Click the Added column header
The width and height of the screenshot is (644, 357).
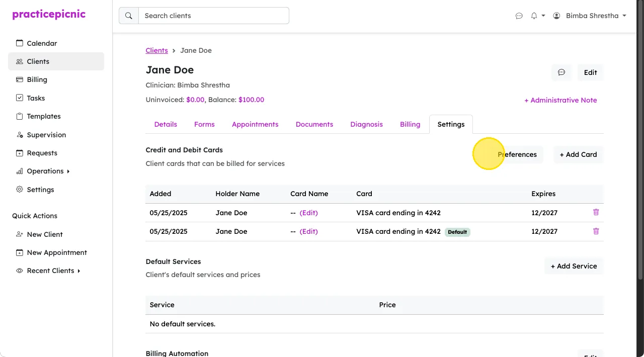(160, 194)
